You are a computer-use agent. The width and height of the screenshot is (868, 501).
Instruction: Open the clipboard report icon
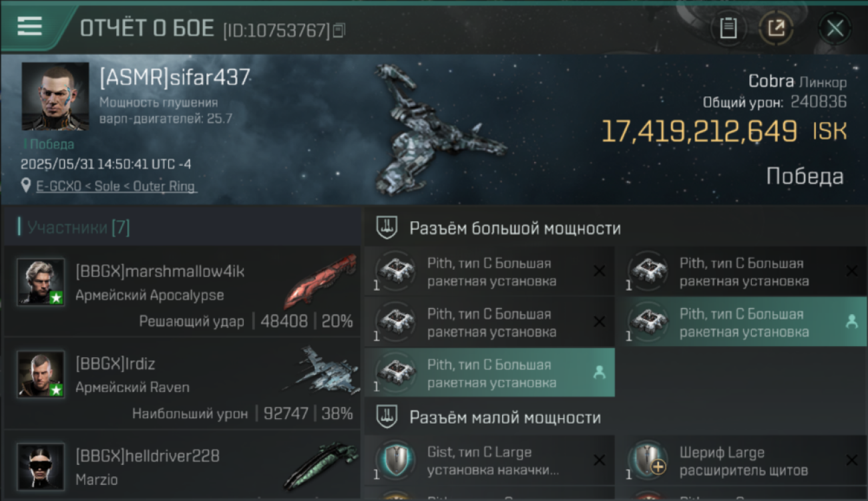[728, 29]
